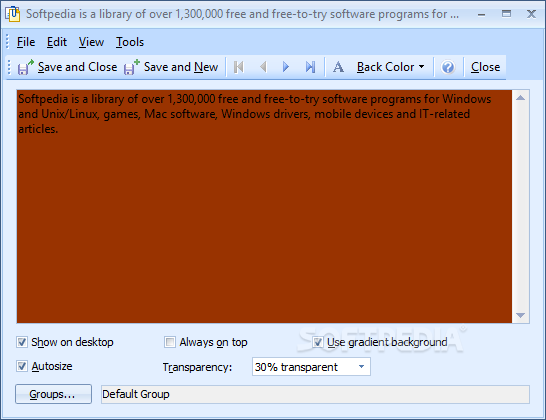Open help with the question mark icon
Viewport: 546px width, 420px height.
448,67
